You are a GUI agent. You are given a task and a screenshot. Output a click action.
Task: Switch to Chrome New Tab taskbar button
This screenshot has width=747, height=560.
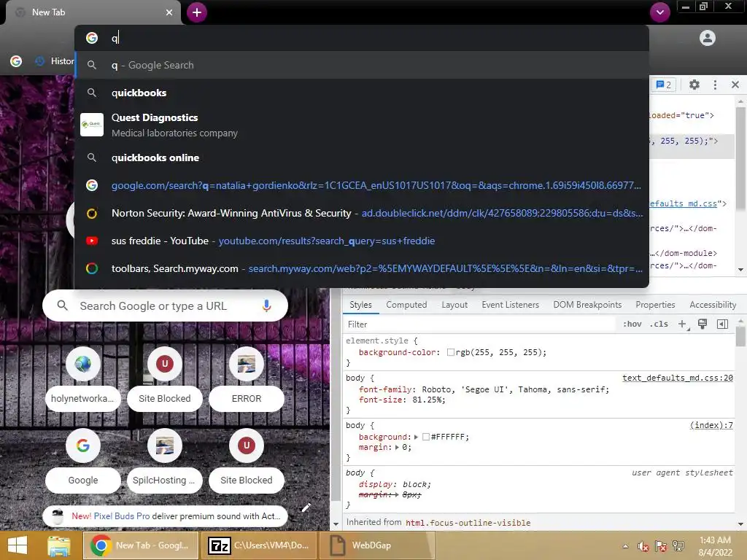(x=141, y=545)
